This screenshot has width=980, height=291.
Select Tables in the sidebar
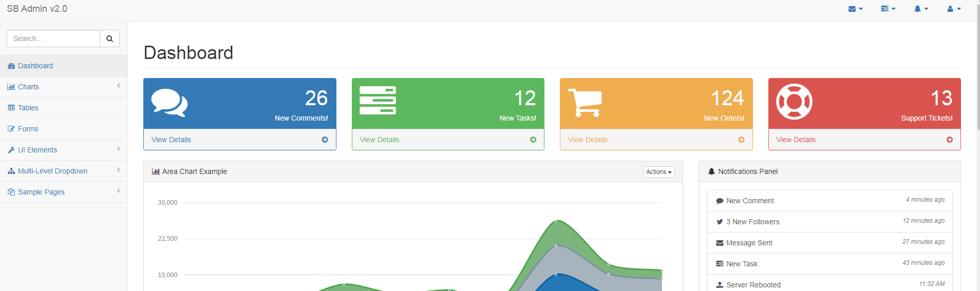28,108
